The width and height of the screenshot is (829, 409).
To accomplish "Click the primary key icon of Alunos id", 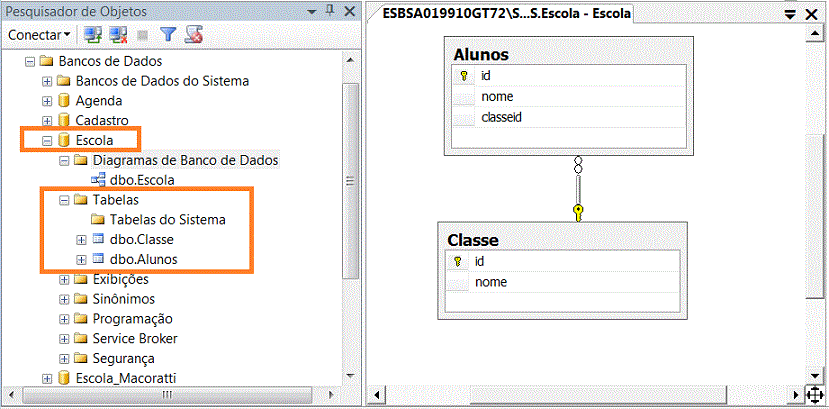I will click(464, 76).
